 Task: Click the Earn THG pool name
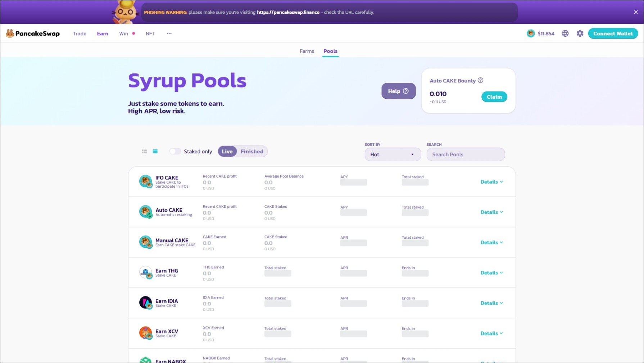pyautogui.click(x=167, y=270)
